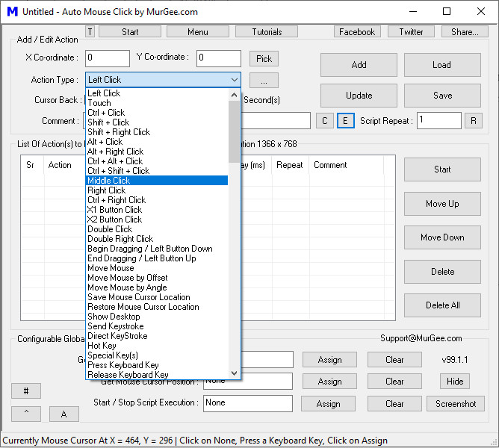Click the Screenshot button
Image resolution: width=499 pixels, height=448 pixels.
(x=456, y=404)
